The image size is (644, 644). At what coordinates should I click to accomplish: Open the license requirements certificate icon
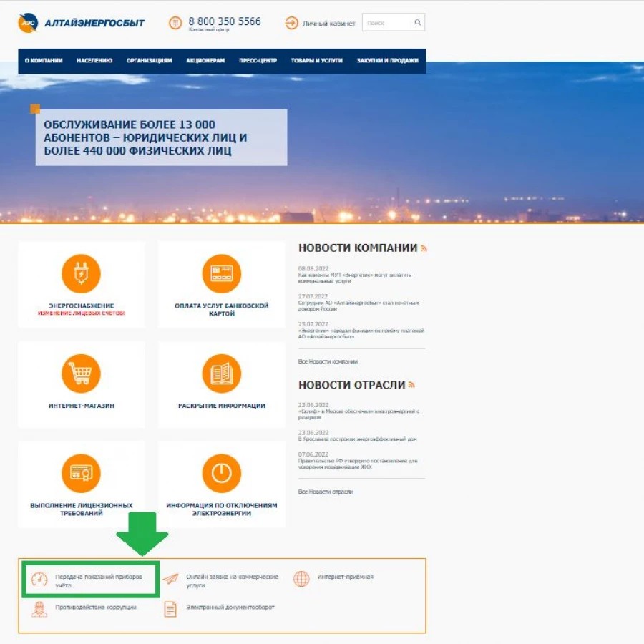tap(81, 473)
